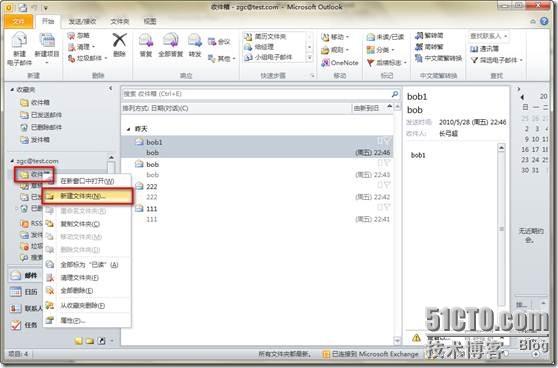Click the Reply All (全部答复) icon
Viewport: 558px width, 368px height.
(x=170, y=45)
